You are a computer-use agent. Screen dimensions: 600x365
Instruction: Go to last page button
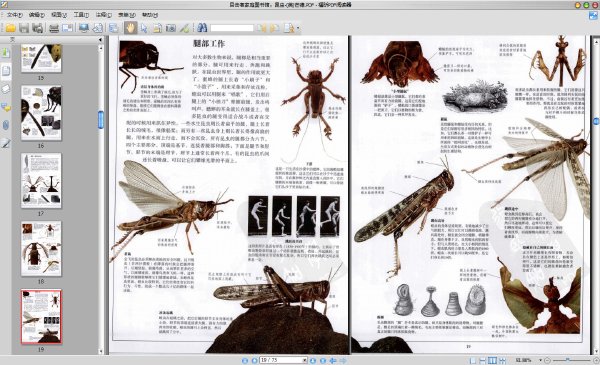click(323, 360)
